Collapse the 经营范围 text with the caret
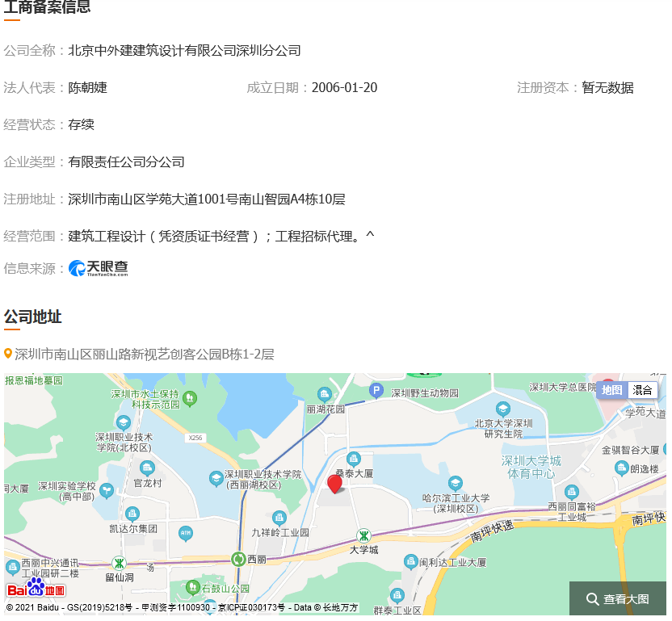672x621 pixels. [370, 234]
